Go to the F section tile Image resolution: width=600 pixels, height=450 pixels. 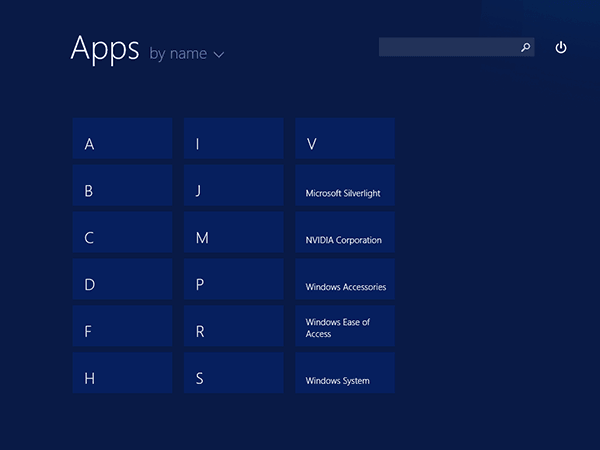[122, 326]
